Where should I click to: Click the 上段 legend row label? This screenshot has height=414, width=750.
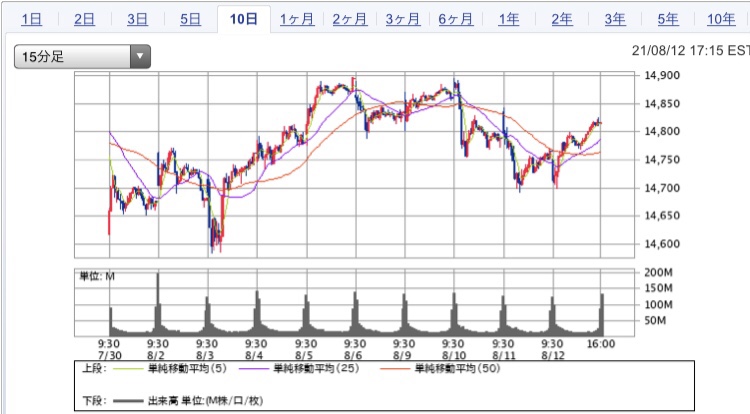[x=94, y=369]
